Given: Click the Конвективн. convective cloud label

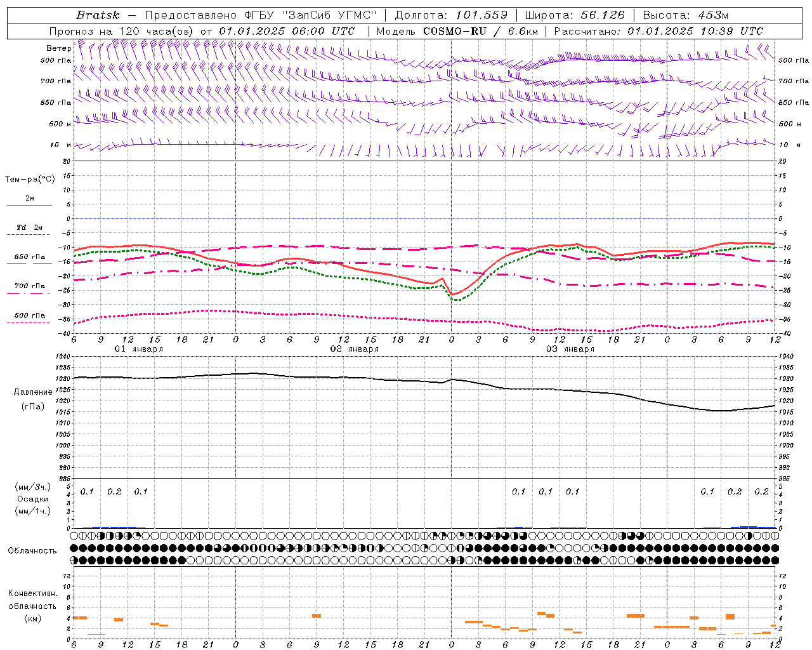Looking at the screenshot, I should [32, 594].
